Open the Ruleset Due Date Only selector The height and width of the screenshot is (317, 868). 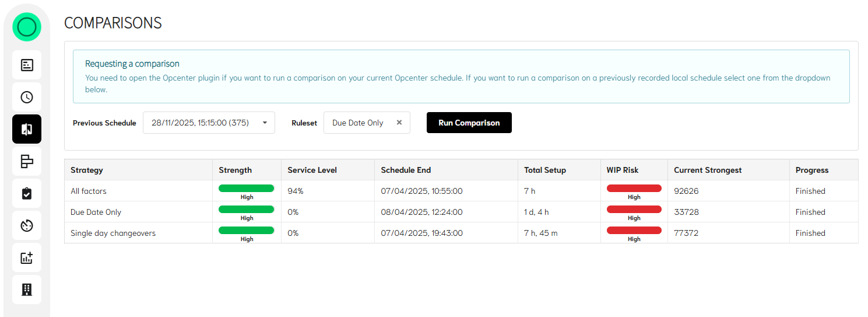pos(367,123)
